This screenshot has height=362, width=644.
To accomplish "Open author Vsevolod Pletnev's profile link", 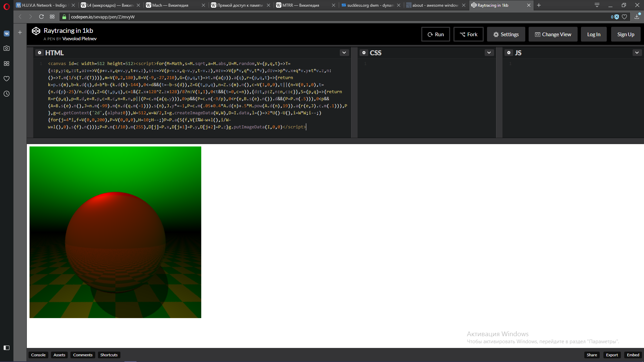I will [79, 39].
